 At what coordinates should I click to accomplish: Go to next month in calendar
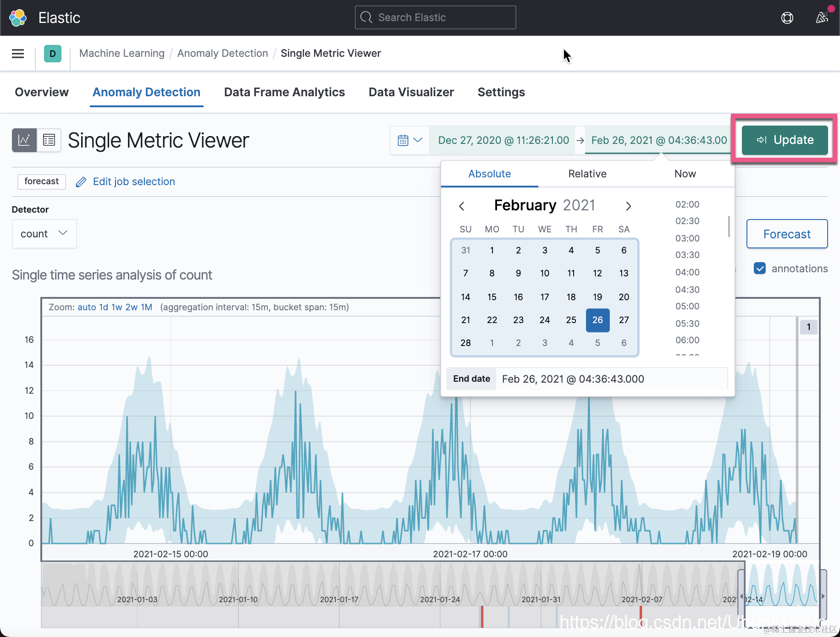628,206
